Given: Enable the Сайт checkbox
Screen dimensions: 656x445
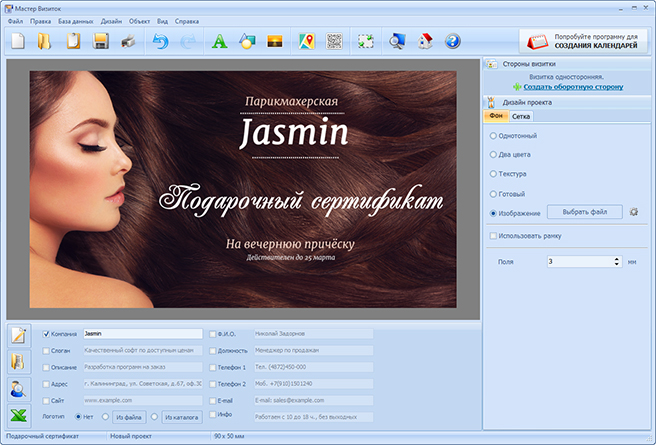Looking at the screenshot, I should pyautogui.click(x=46, y=401).
